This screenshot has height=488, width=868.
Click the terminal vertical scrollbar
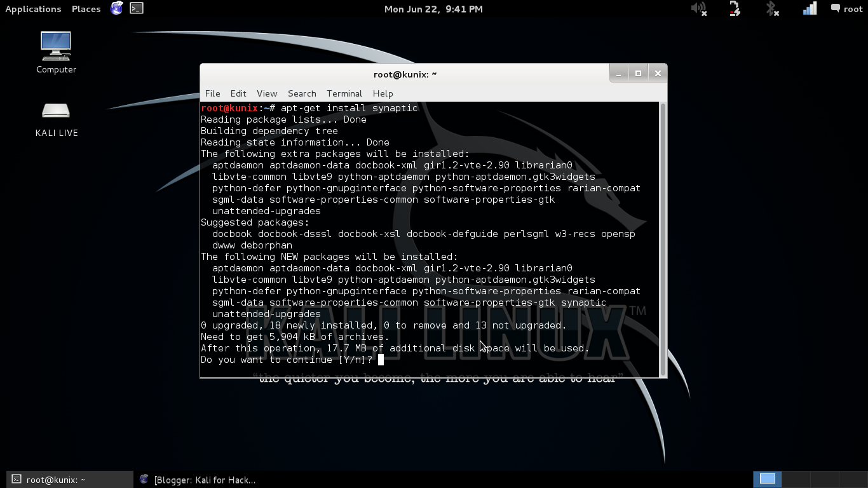(663, 239)
